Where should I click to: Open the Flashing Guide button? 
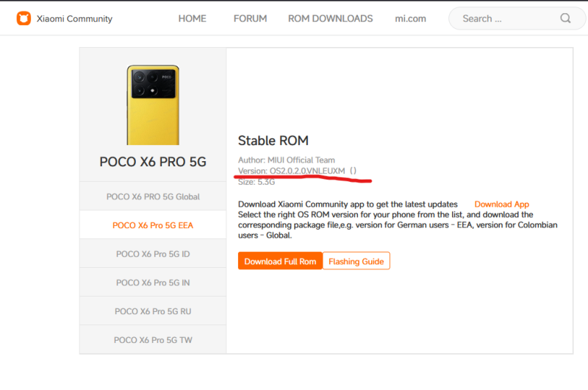pyautogui.click(x=356, y=261)
